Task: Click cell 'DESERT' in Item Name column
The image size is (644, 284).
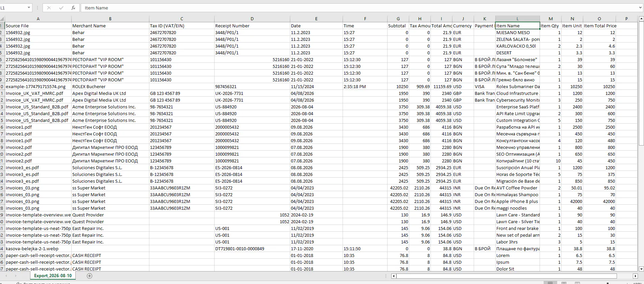Action: click(x=518, y=53)
